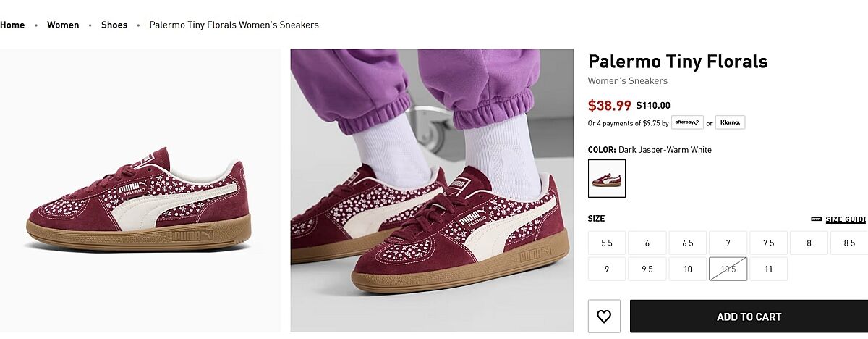Open the Size Guide link
This screenshot has width=868, height=339.
coord(846,219)
